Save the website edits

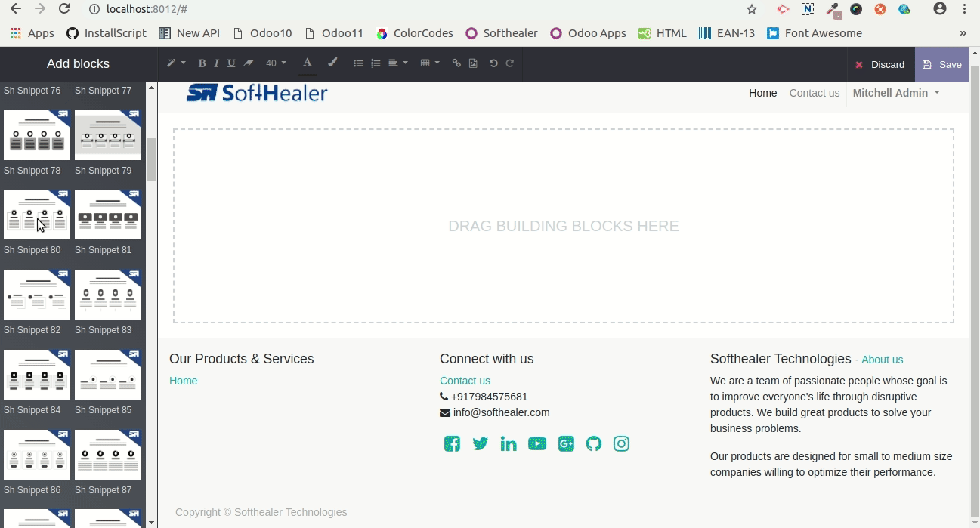tap(941, 64)
